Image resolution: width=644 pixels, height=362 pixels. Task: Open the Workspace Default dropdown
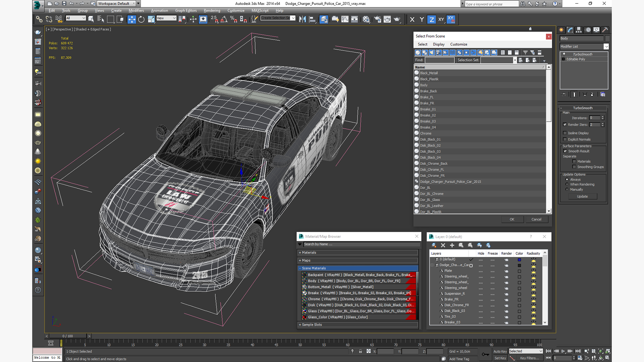117,4
